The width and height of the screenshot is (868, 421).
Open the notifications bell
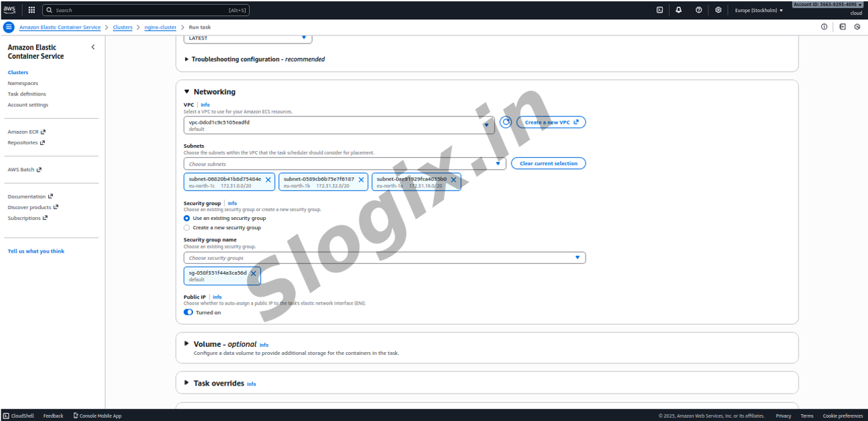click(x=679, y=10)
